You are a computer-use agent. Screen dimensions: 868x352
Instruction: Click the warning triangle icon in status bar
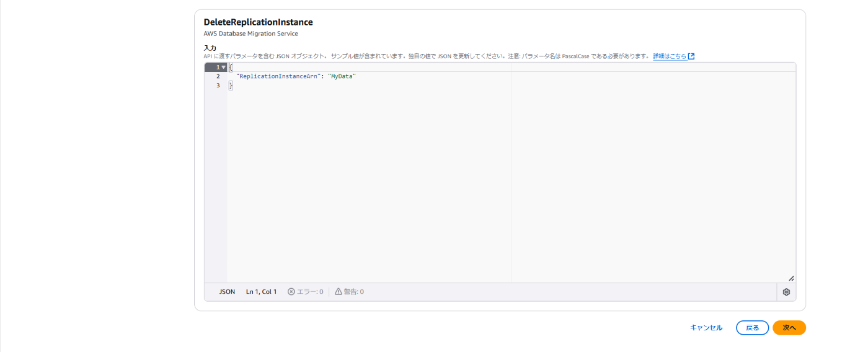[x=339, y=291]
